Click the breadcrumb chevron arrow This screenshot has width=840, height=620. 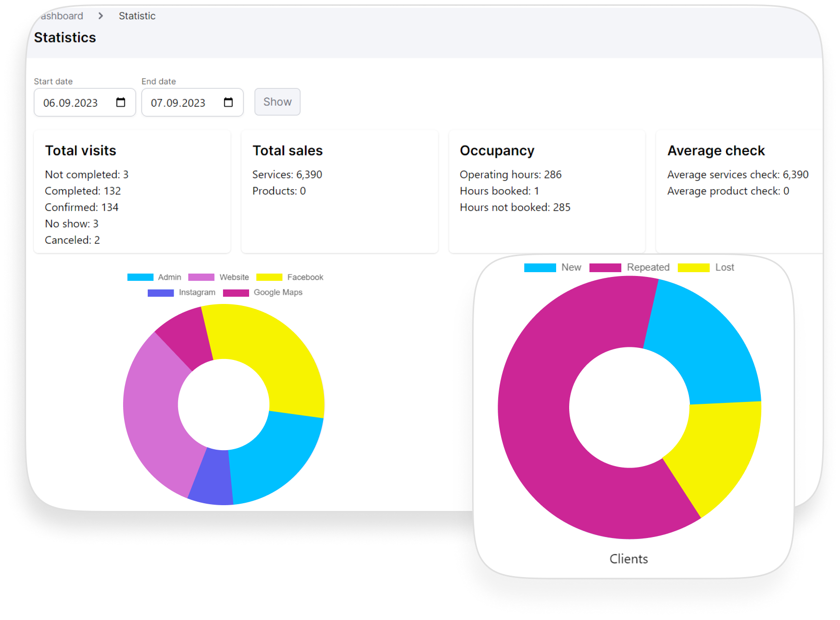coord(100,16)
